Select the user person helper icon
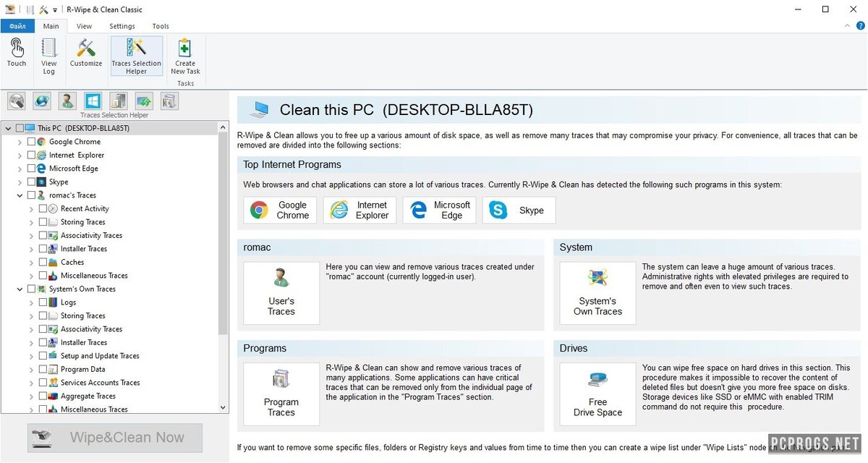Image resolution: width=868 pixels, height=463 pixels. tap(67, 101)
